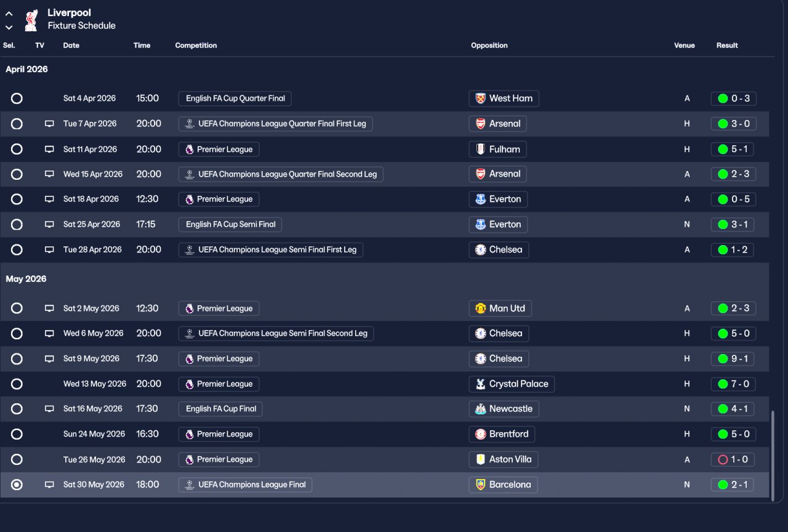Open Everton from the Sat 18 Apr fixture
Viewport: 788px width, 532px height.
(x=498, y=199)
